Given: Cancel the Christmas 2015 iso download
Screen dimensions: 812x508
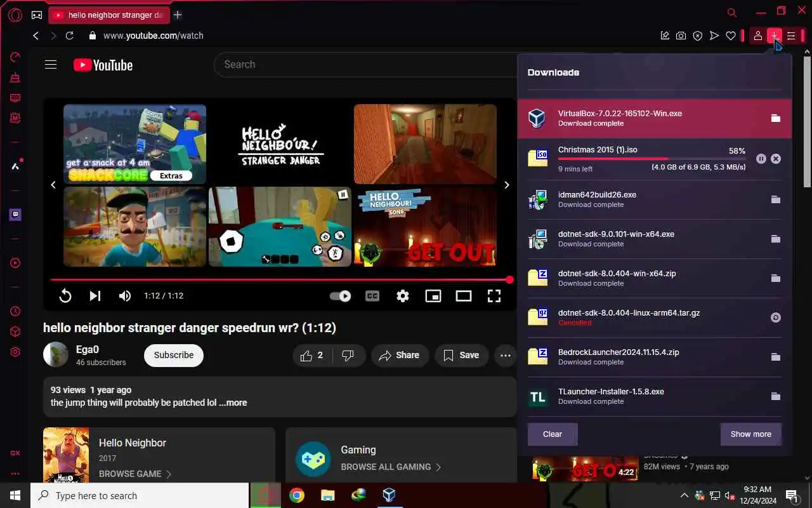Looking at the screenshot, I should click(776, 159).
